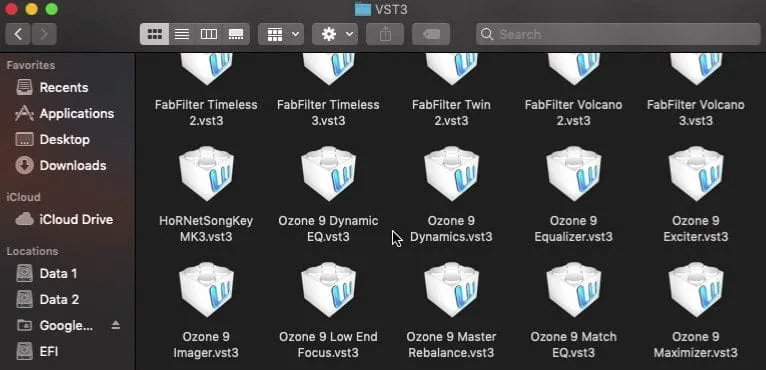Select the EFI volume

67,351
